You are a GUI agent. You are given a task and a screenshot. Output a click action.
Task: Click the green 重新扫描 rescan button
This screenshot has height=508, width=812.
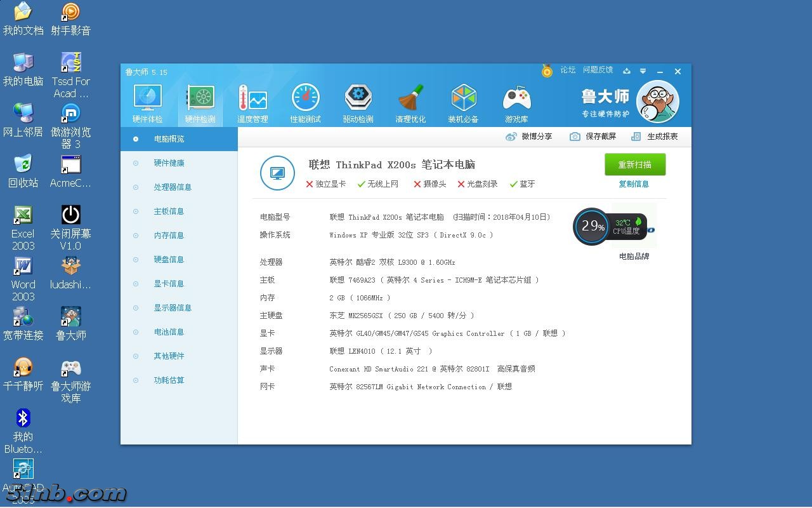pos(634,164)
